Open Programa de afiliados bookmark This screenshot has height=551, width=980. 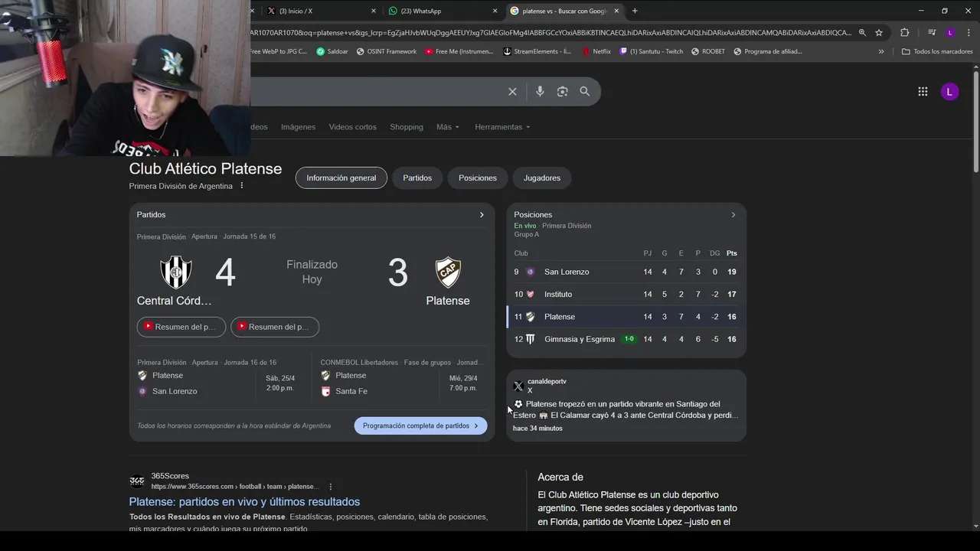pos(767,51)
